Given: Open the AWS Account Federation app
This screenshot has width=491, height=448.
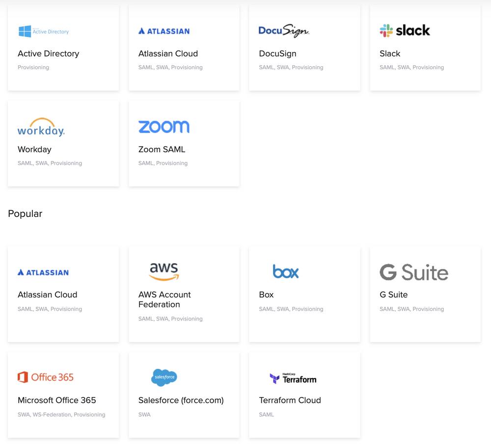Looking at the screenshot, I should [184, 294].
